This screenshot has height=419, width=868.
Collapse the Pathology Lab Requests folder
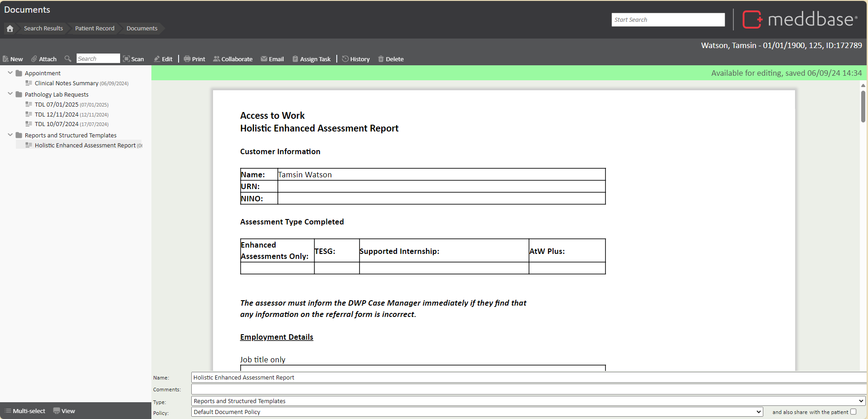pos(10,94)
